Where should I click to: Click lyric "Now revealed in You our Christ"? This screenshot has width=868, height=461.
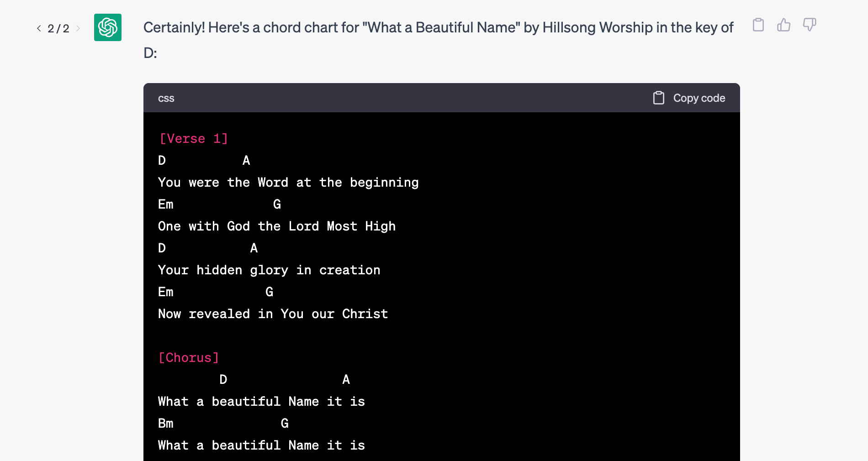click(x=273, y=314)
